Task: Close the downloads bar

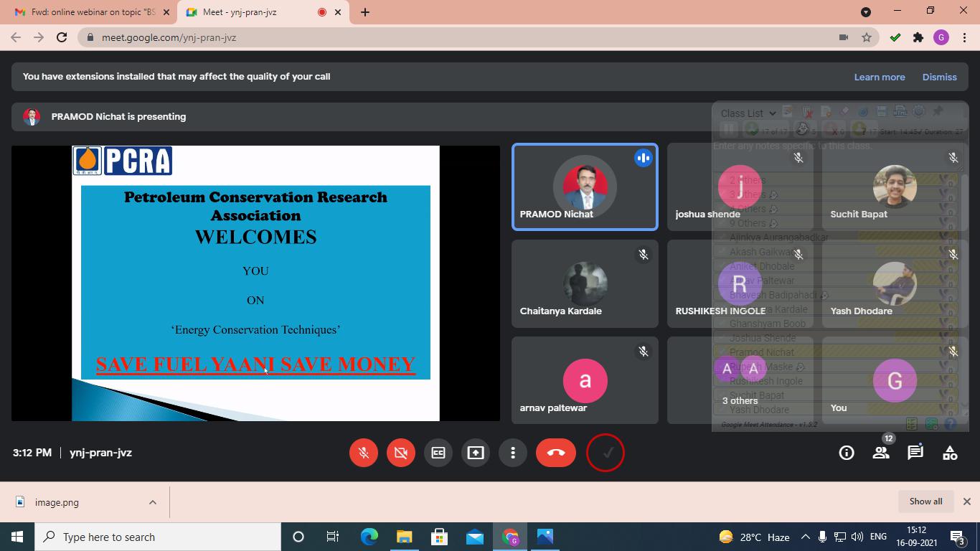Action: tap(966, 501)
